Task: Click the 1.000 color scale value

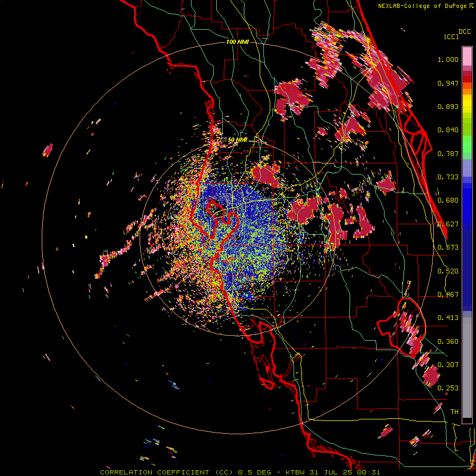Action: click(x=448, y=59)
